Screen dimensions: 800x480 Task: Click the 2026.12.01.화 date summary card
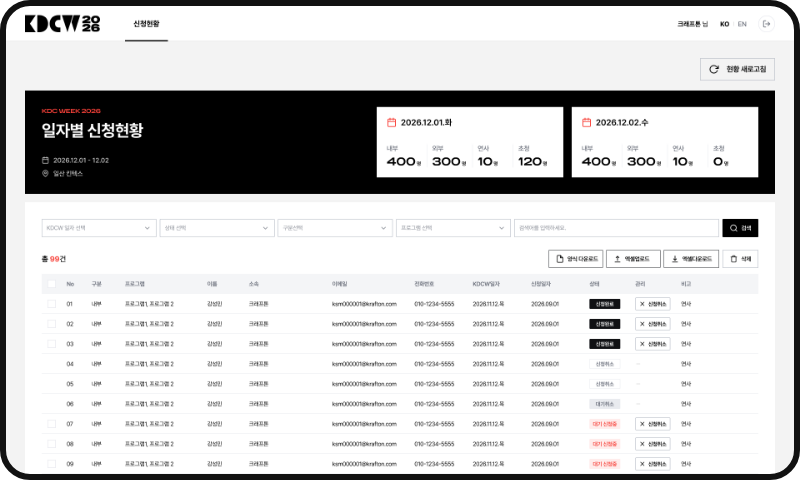(x=469, y=142)
